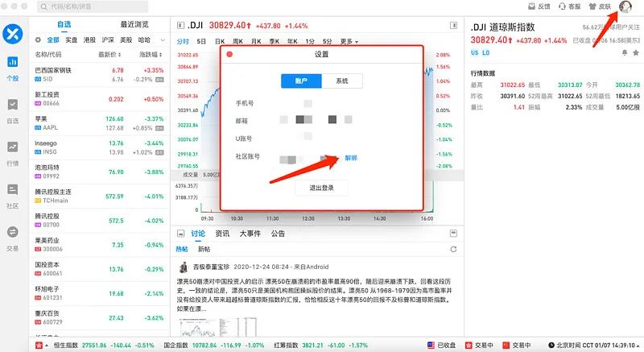Viewport: 644px width, 352px height.
Task: Open the 更多 chart period dropdown
Action: point(349,42)
